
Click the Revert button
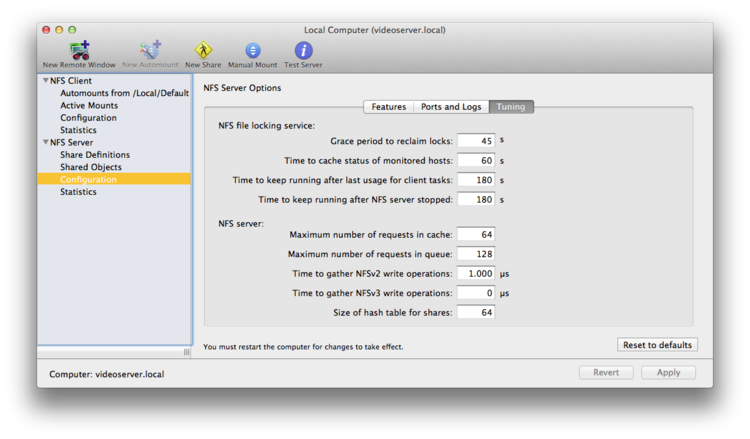(606, 373)
